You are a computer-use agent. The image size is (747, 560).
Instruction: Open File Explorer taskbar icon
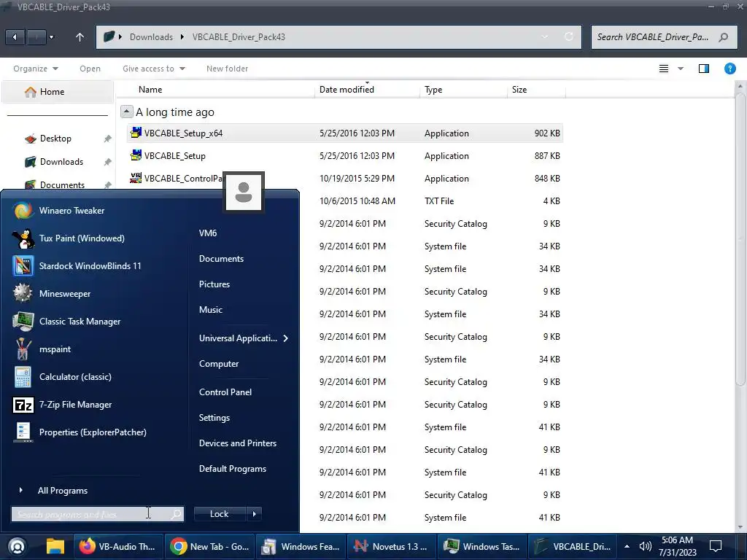55,546
